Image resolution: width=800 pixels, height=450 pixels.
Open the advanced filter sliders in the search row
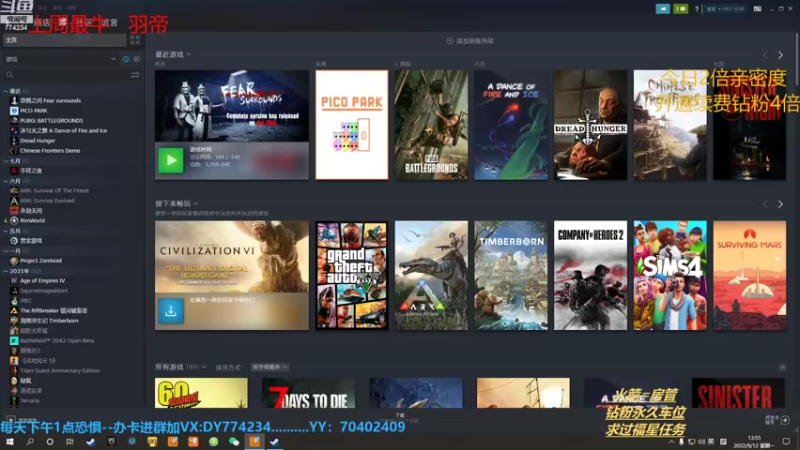(x=135, y=75)
